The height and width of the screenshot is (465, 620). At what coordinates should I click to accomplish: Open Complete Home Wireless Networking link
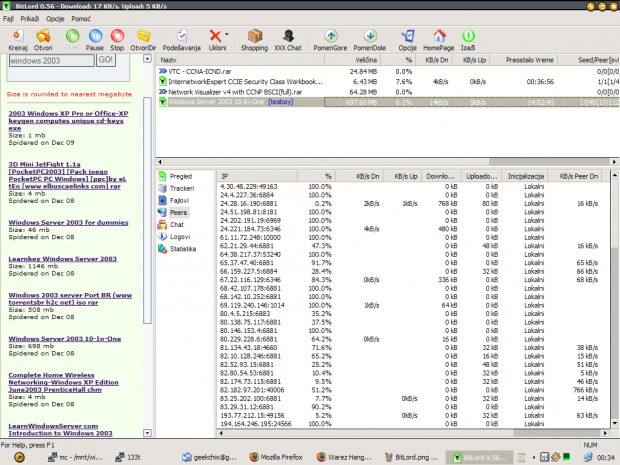63,382
